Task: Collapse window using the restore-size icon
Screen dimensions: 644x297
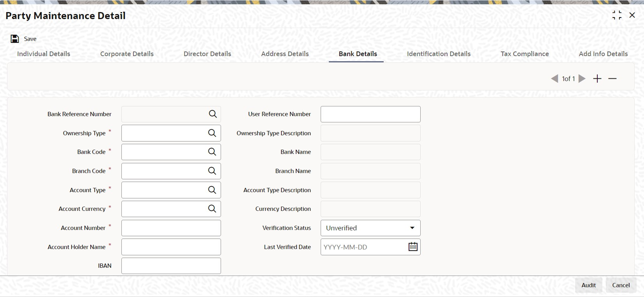Action: point(617,15)
